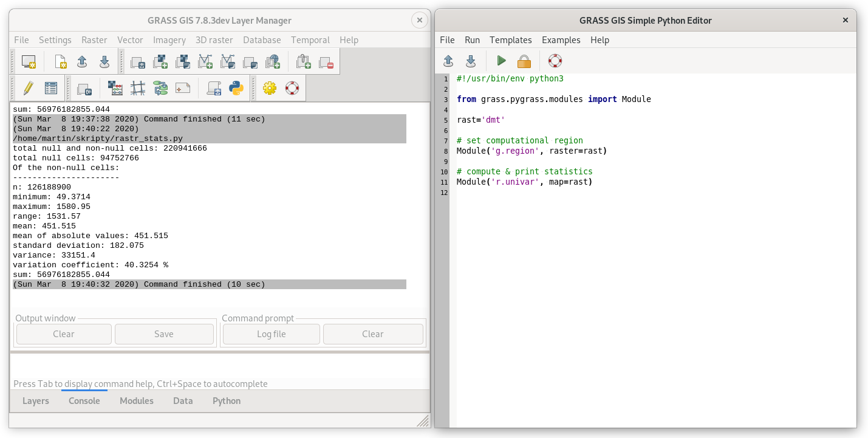Viewport: 868px width, 438px height.
Task: Click the load map layers icon
Action: coord(138,62)
